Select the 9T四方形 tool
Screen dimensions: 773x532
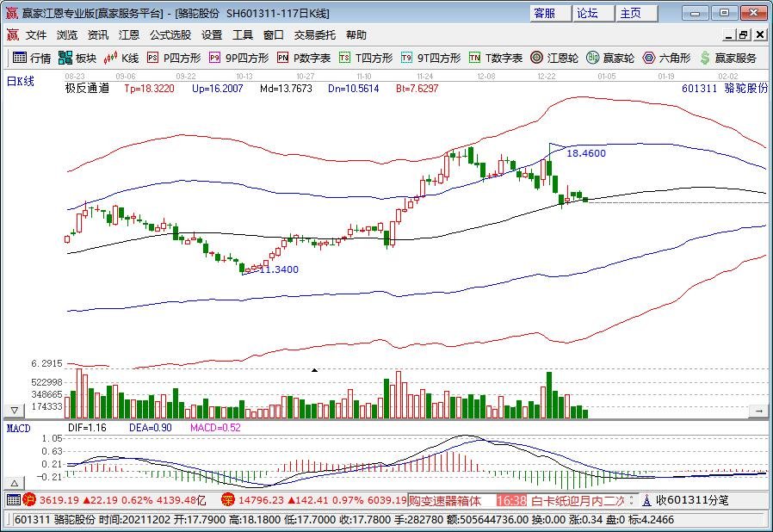point(430,58)
